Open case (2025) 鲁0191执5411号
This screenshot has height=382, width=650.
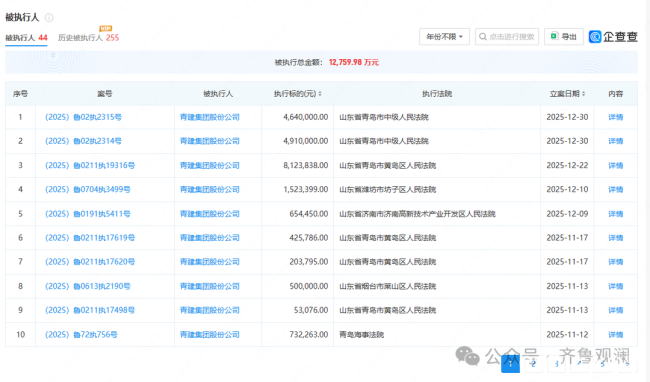coord(87,214)
